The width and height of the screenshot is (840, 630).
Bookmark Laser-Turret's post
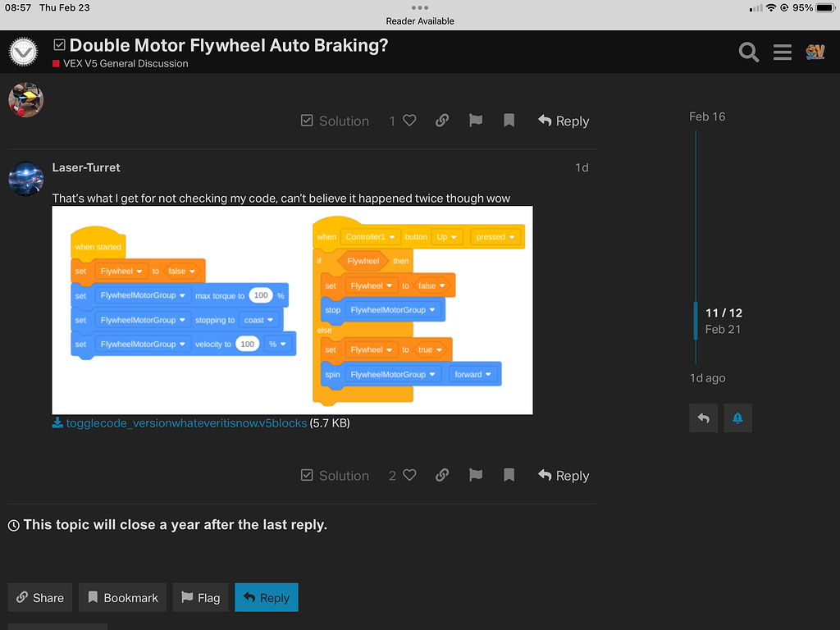point(509,475)
